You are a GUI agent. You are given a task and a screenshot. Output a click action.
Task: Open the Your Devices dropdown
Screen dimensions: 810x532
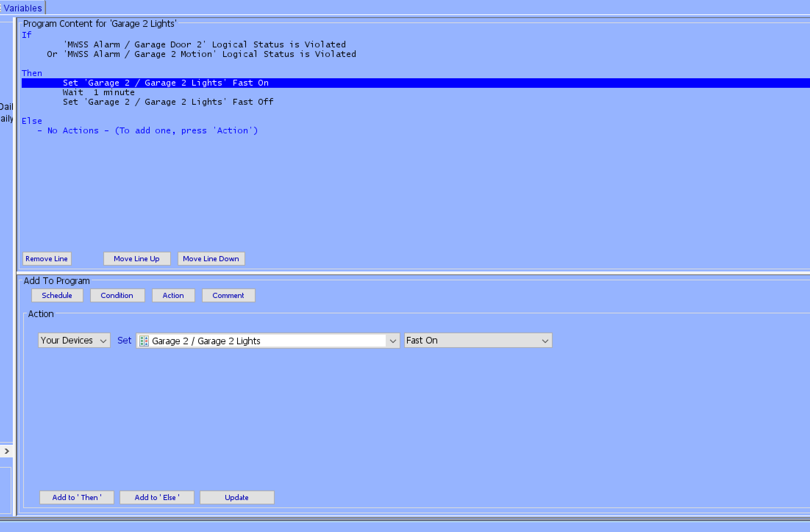tap(74, 341)
